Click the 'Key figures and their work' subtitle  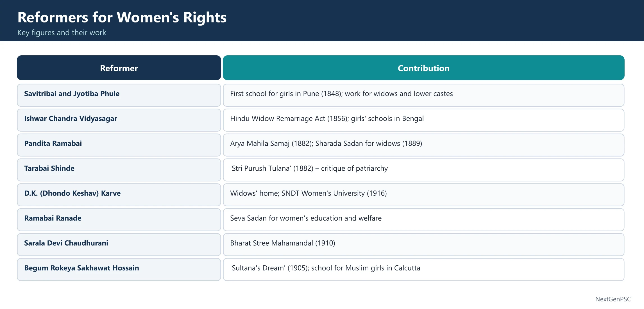tap(62, 33)
